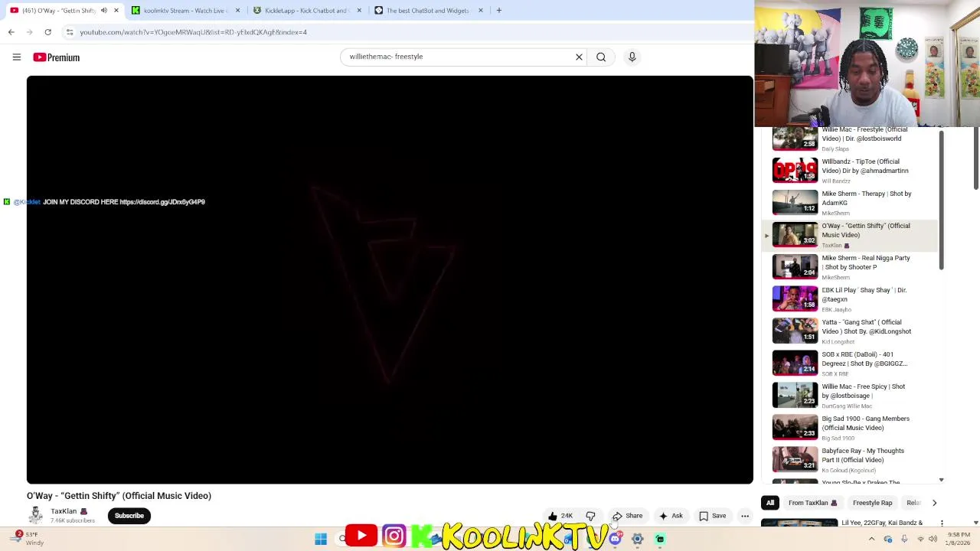Open the volume control in system tray
The image size is (980, 551).
coord(933,539)
